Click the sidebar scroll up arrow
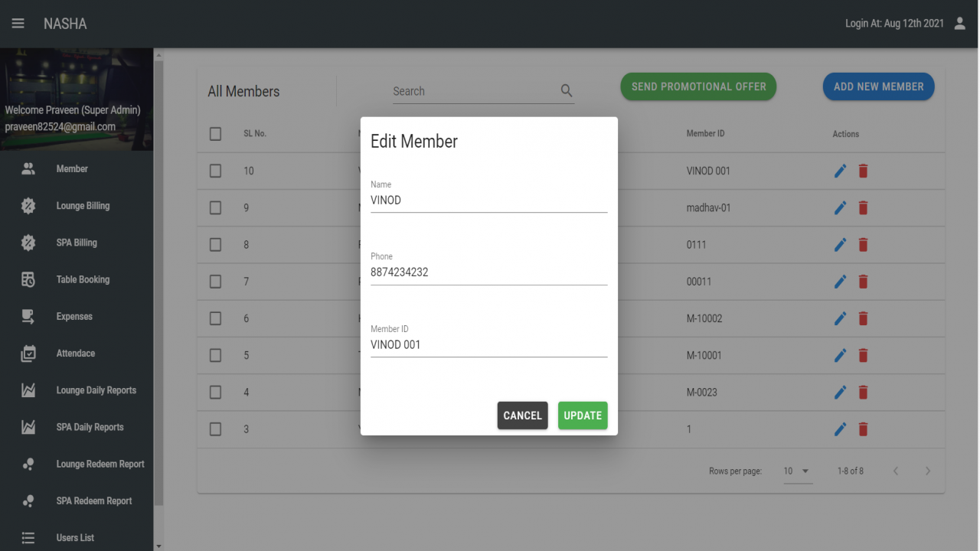The width and height of the screenshot is (980, 551). point(158,55)
